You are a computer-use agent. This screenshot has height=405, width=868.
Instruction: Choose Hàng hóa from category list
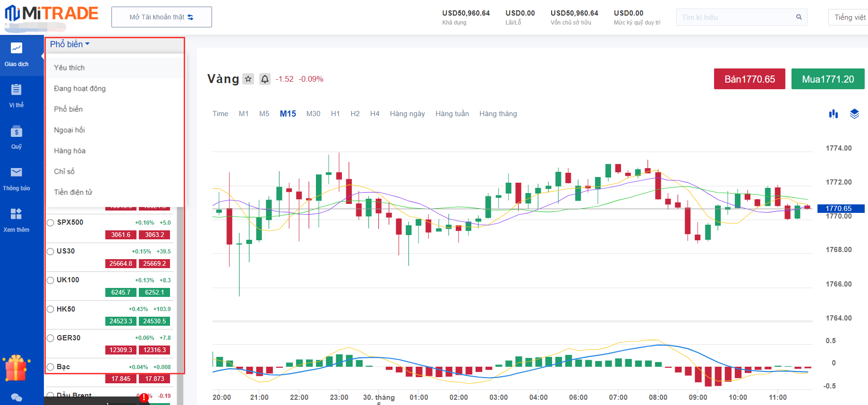point(70,151)
